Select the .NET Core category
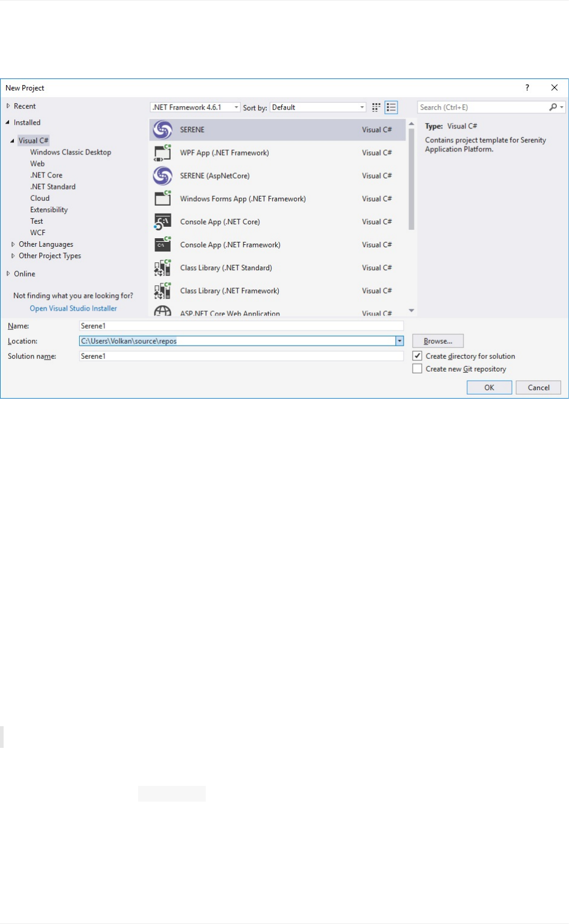The image size is (569, 924). (46, 175)
